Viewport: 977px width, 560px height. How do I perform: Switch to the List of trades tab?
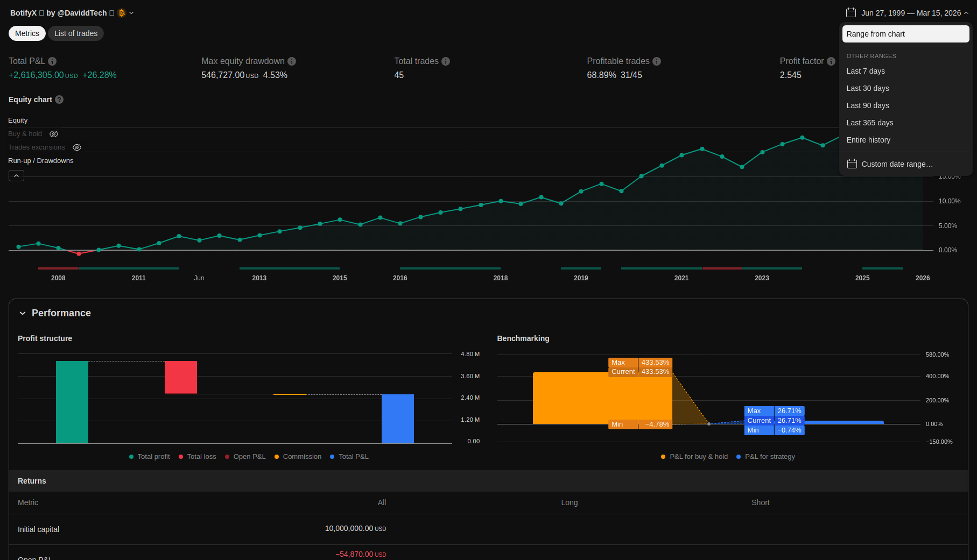click(76, 33)
